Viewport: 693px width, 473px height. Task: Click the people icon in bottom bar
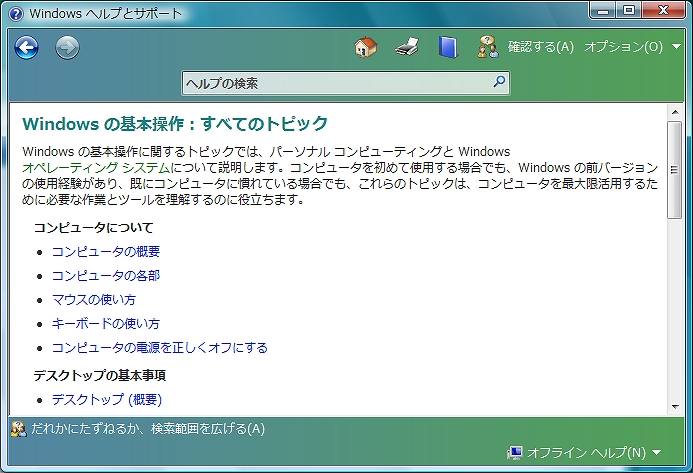point(19,429)
